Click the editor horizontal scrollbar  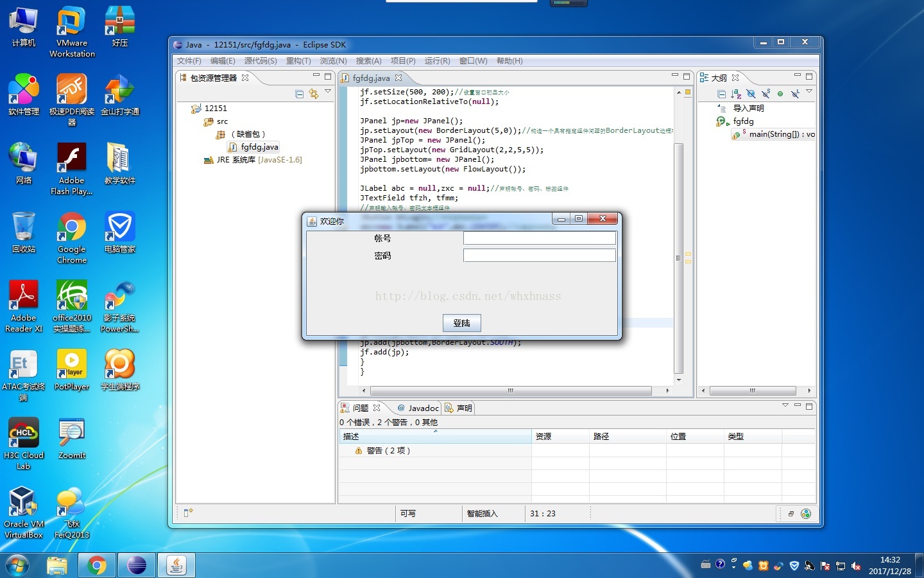pos(511,390)
